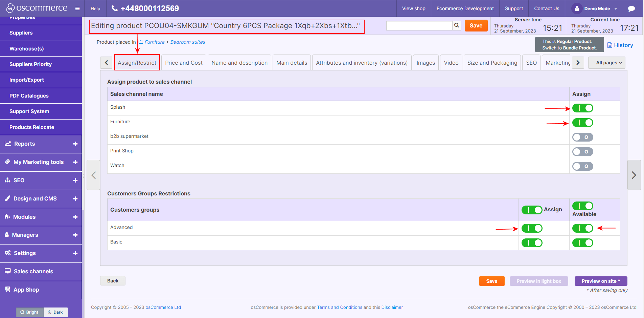The image size is (644, 318).
Task: Click the Back button
Action: tap(113, 281)
